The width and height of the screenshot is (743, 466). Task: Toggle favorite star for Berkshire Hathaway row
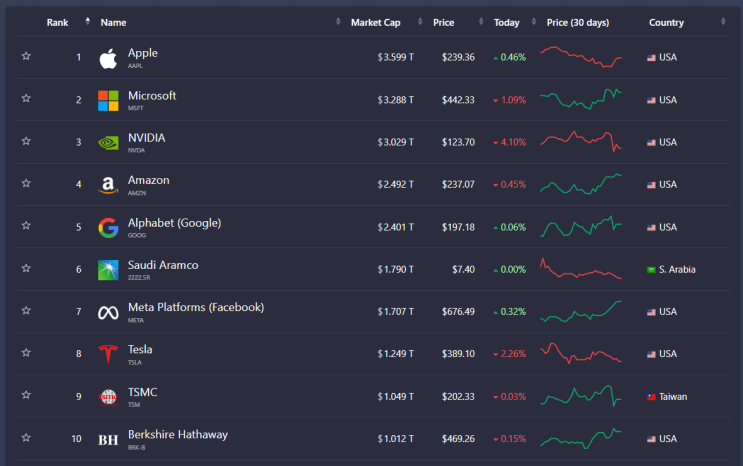click(26, 438)
